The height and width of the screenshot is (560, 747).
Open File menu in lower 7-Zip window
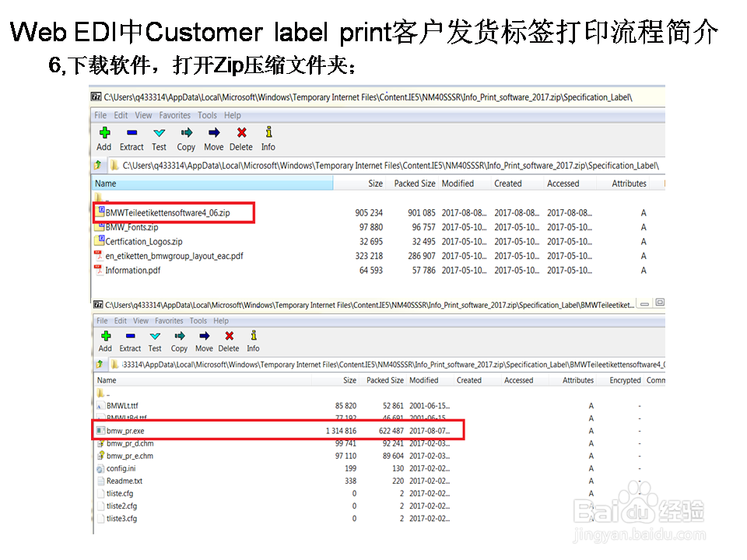[x=102, y=321]
